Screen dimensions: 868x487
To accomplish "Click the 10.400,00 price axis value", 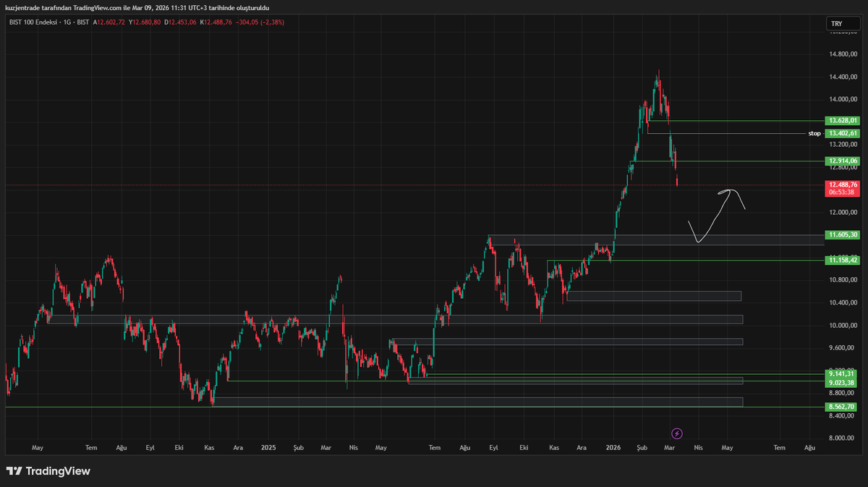I will 843,302.
